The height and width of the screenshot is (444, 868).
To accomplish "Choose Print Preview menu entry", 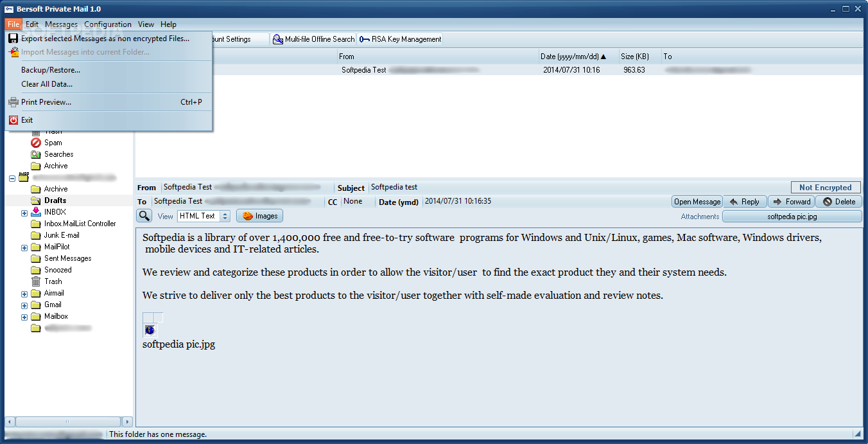I will point(108,102).
